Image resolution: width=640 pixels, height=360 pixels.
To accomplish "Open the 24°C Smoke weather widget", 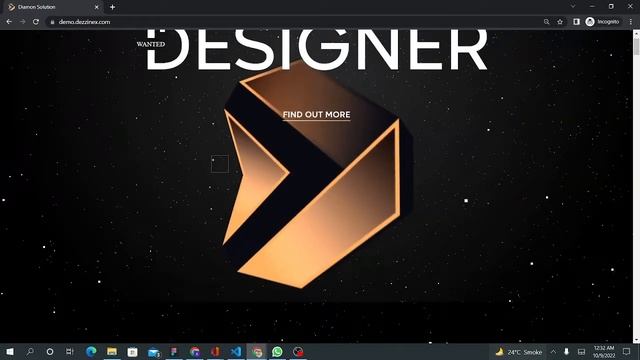I will click(x=519, y=352).
